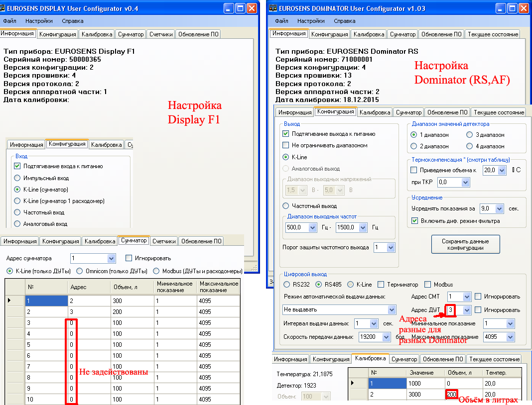Screen dimensions: 532x405
Task: Click the 300 volume cell in summator table
Action: pyautogui.click(x=132, y=301)
